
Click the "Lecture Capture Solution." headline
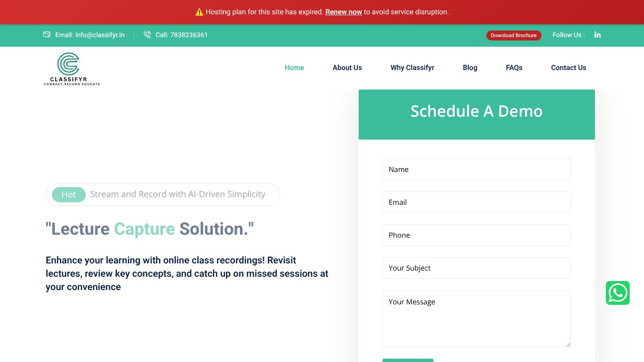coord(150,229)
